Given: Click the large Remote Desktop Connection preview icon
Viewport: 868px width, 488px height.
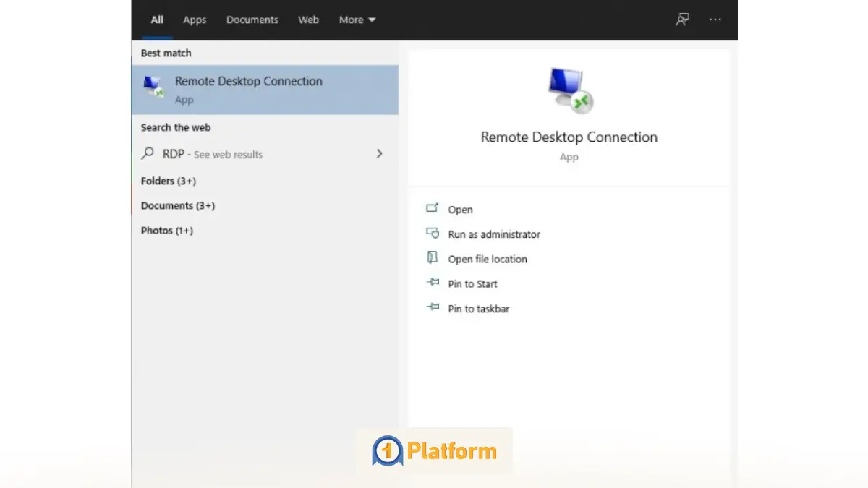Looking at the screenshot, I should click(569, 91).
